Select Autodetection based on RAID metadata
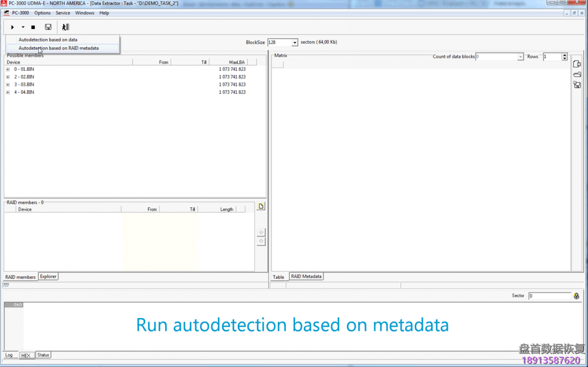Screen dimensions: 588x367 pos(58,48)
